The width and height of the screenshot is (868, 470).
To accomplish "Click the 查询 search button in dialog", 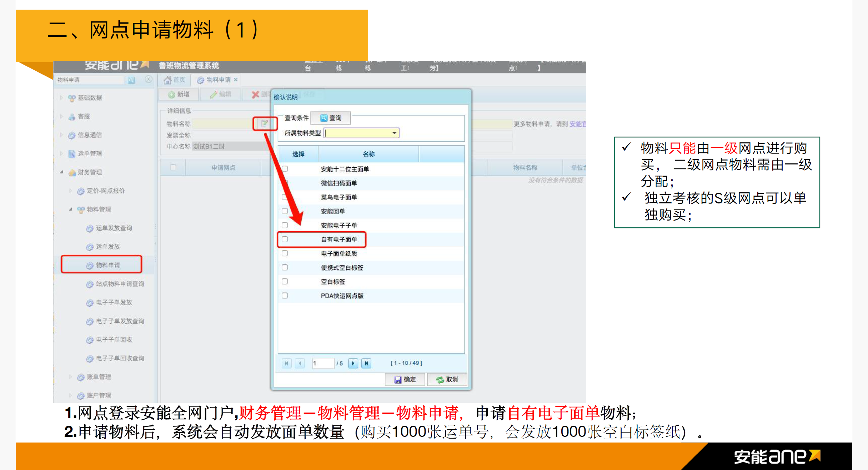I will pyautogui.click(x=331, y=118).
